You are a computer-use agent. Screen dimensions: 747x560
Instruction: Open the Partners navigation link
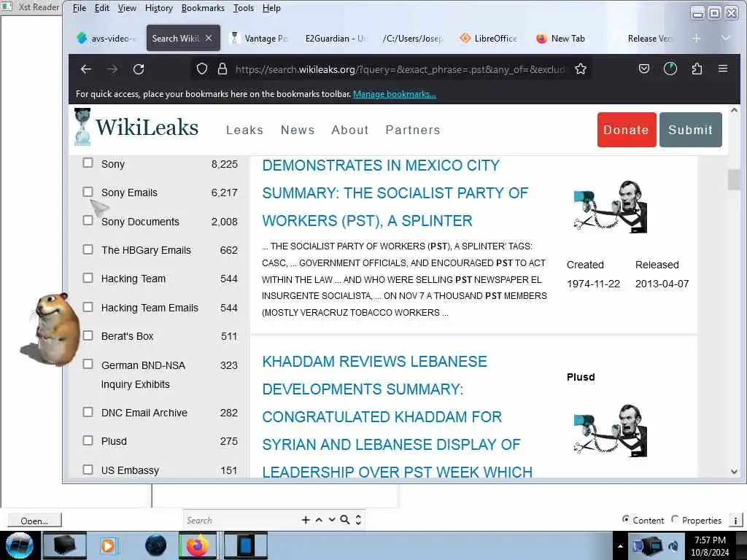point(413,130)
